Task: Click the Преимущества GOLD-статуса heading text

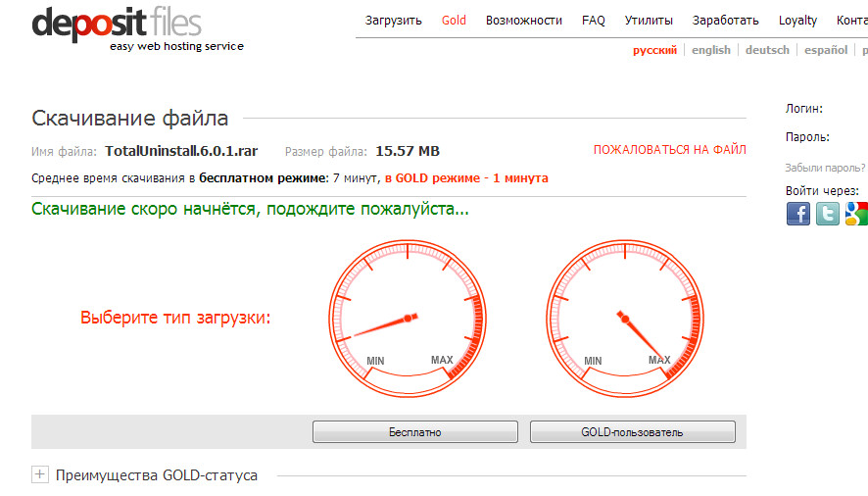Action: (x=157, y=475)
